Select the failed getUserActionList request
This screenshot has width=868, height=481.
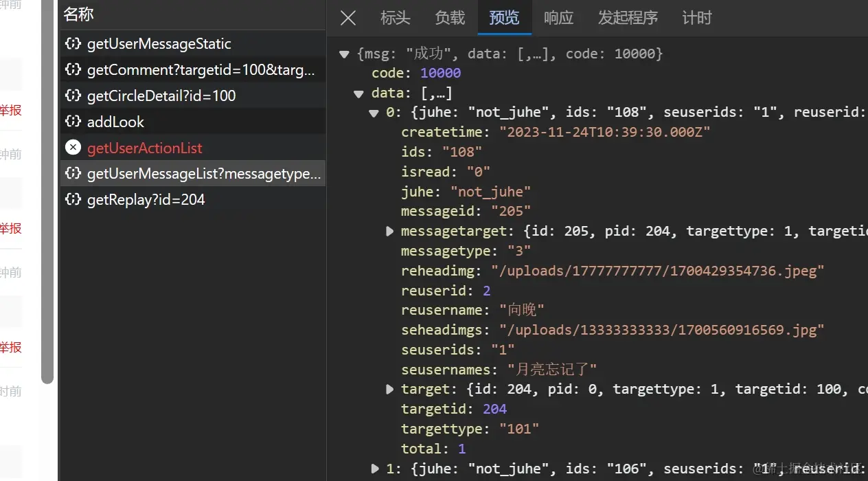(x=193, y=148)
